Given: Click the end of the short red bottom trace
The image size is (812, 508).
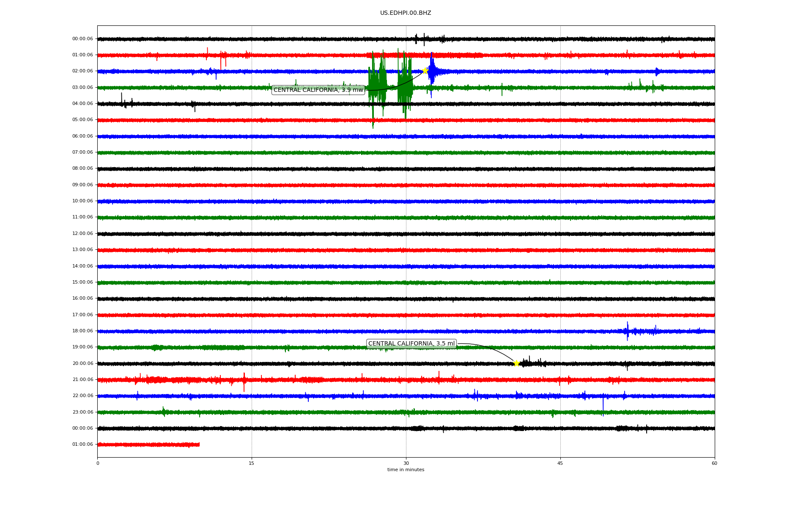Looking at the screenshot, I should (x=199, y=444).
